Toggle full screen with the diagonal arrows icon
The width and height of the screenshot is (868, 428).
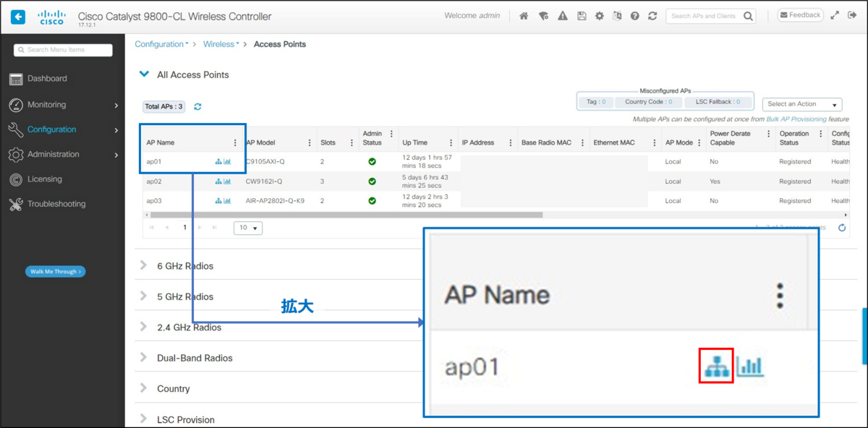[835, 15]
